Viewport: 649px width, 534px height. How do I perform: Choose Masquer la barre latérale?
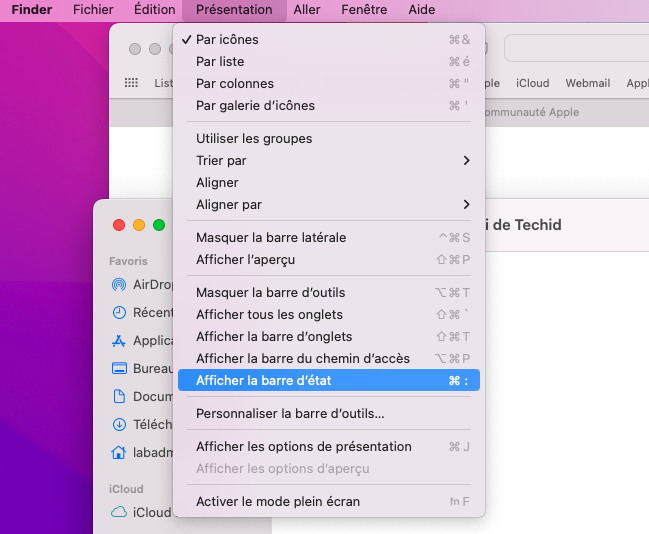pos(329,238)
